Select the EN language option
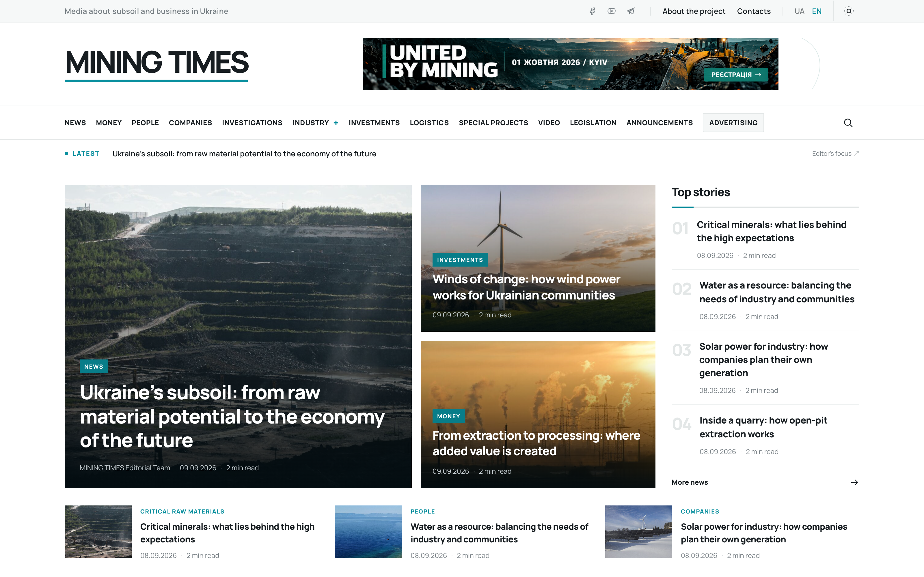Screen dimensions: 924x577 [x=817, y=11]
